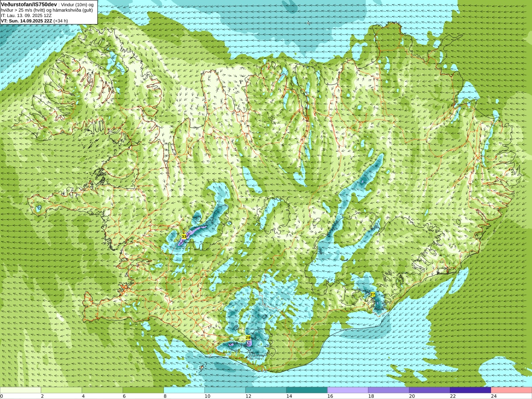Viewport: 532px width, 399px height.
Task: Click the 6–8 m/s darker green legend swatch
Action: point(143,390)
